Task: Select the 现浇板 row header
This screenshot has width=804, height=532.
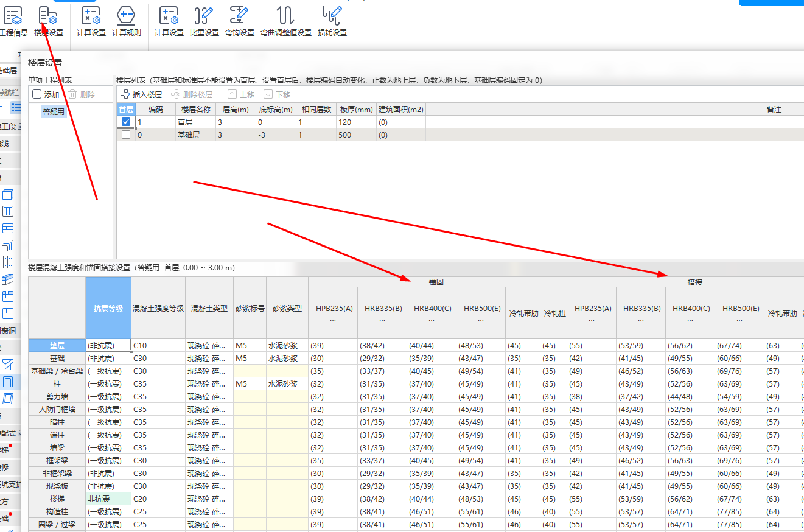Action: coord(57,486)
